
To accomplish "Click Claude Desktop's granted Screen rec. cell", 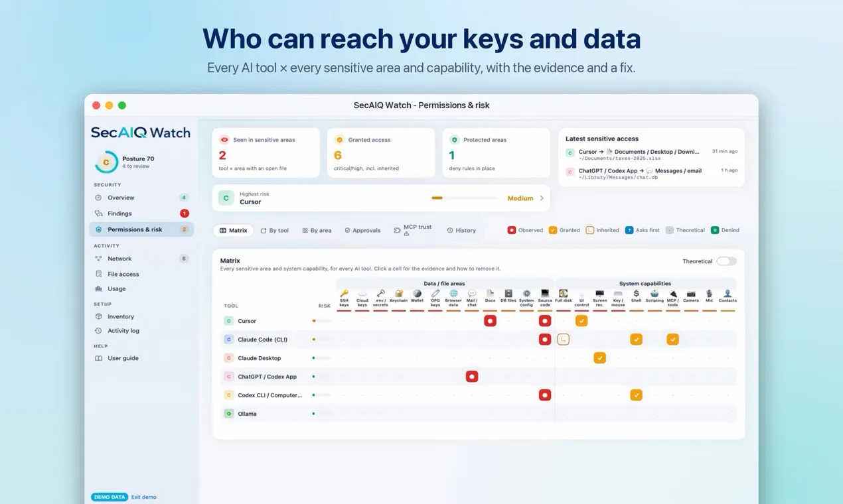I will [x=599, y=358].
